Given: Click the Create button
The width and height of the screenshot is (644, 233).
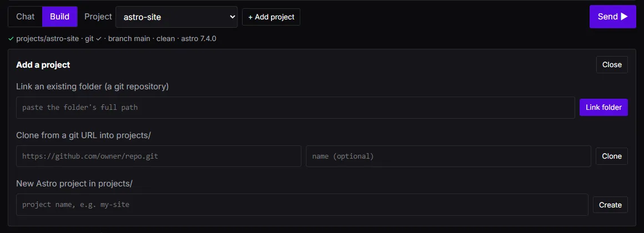Looking at the screenshot, I should point(610,205).
